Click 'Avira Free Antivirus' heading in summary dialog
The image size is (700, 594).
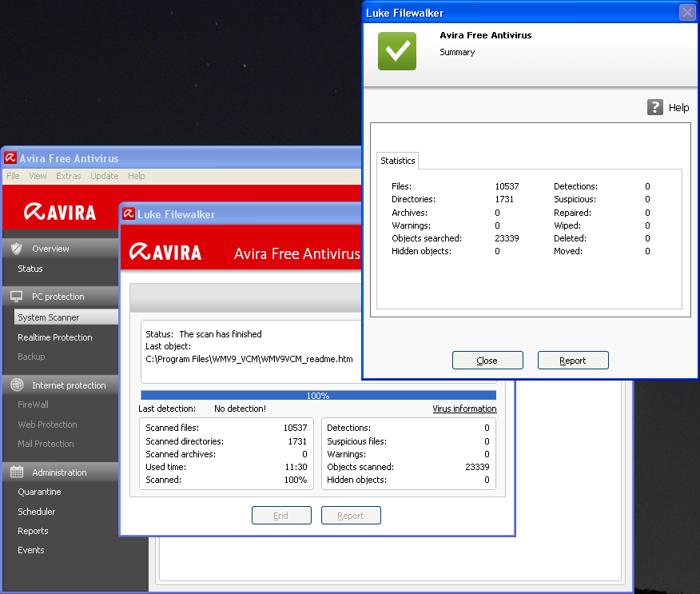click(x=486, y=35)
